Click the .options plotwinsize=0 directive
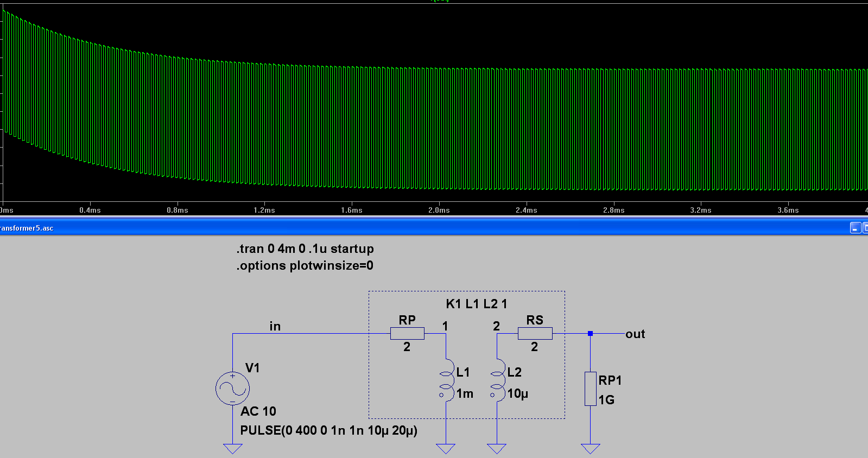The image size is (868, 458). [305, 265]
